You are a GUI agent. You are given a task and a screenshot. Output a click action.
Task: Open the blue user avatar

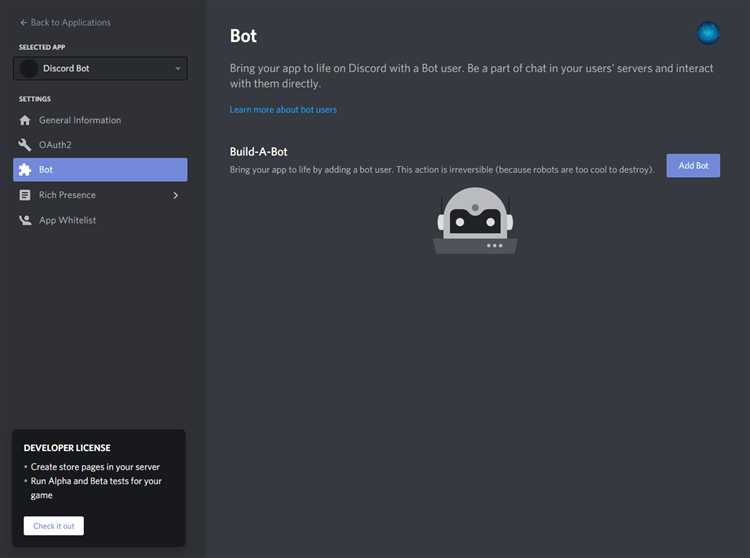[x=708, y=33]
